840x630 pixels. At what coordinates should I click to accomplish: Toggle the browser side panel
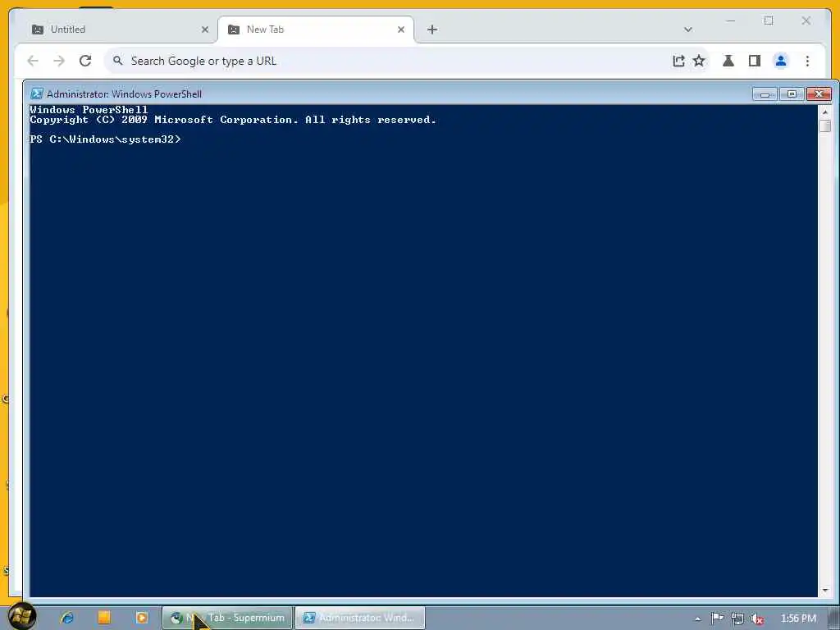coord(755,61)
